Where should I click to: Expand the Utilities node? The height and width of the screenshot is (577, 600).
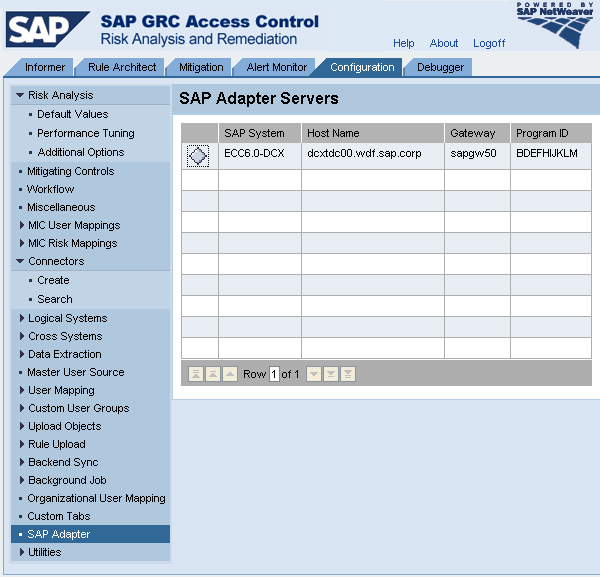(22, 552)
